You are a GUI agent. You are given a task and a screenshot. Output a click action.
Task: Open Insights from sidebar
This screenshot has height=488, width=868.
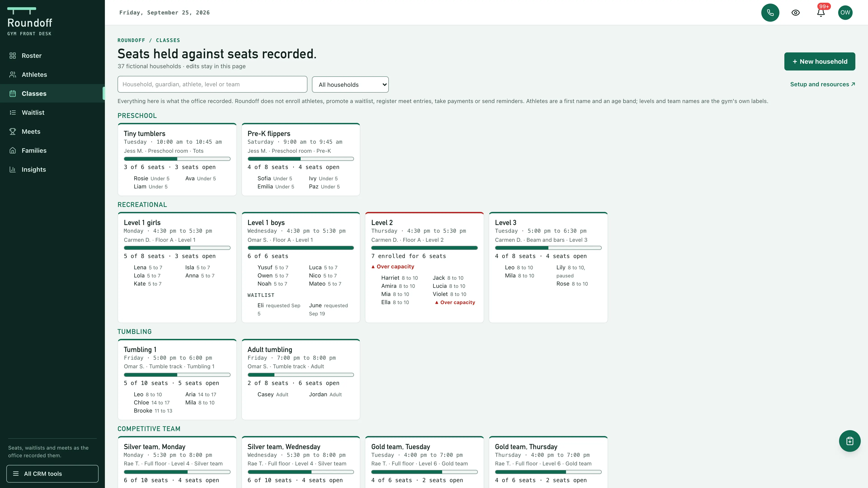52,169
